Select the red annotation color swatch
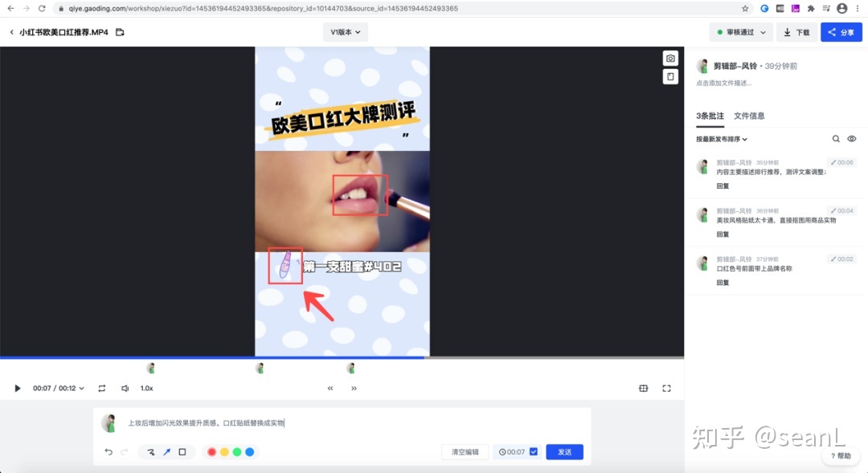This screenshot has height=473, width=868. point(211,452)
